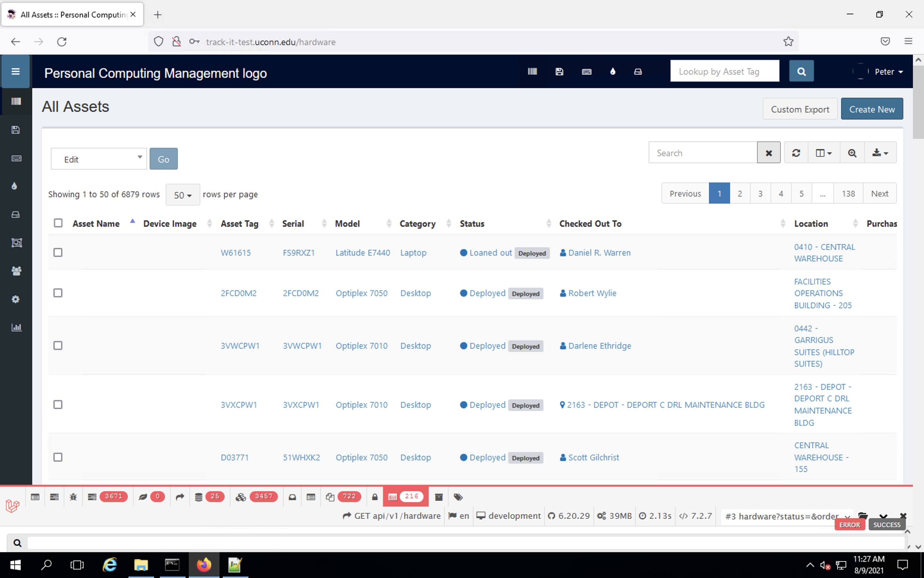The image size is (924, 578).
Task: Open Predefined Kits via the sidebar object-group icon
Action: (x=16, y=243)
